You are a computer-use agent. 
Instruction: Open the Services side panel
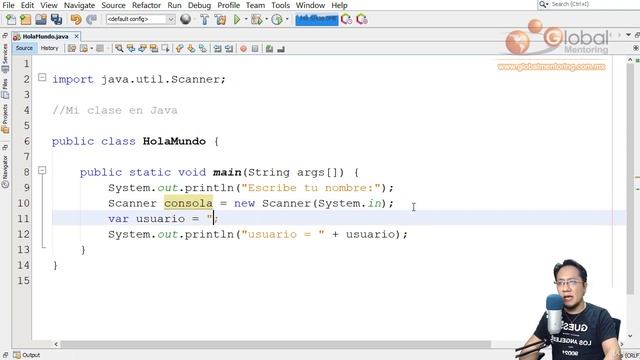point(5,58)
